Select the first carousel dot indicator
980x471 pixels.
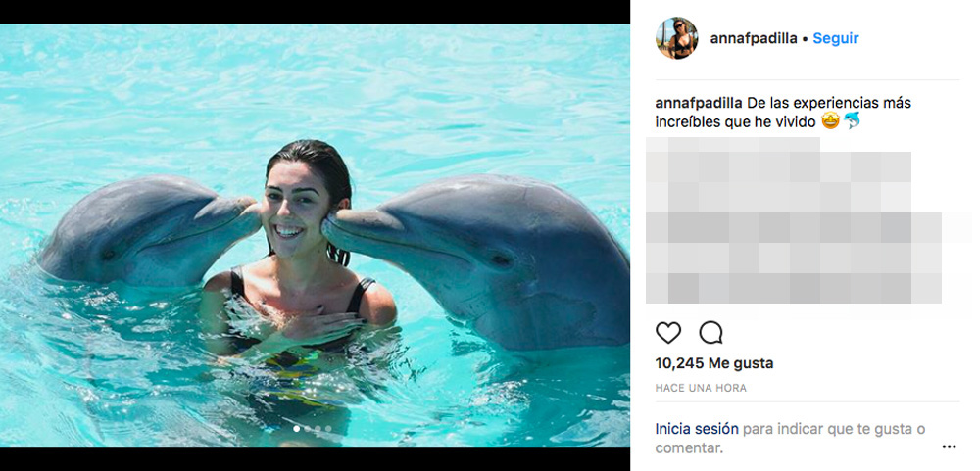coord(295,429)
